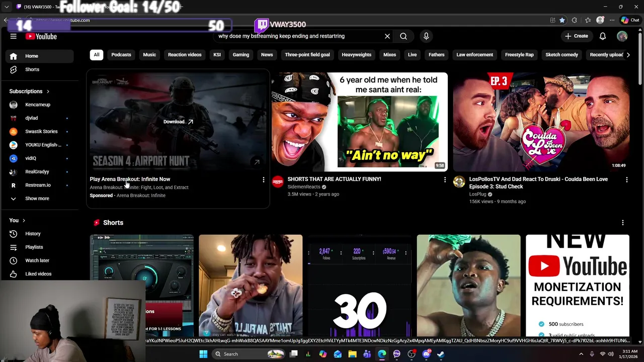This screenshot has height=362, width=644.
Task: Open the YouTube hamburger guide menu
Action: (14, 36)
